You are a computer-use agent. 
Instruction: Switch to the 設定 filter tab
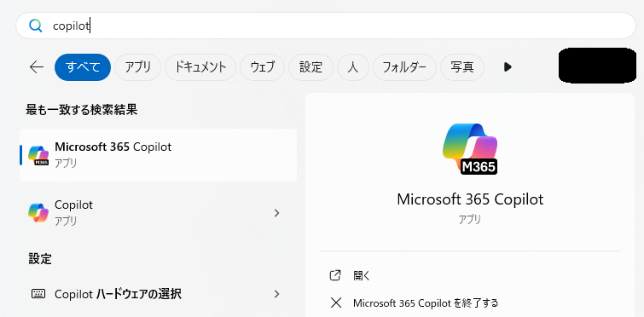[310, 67]
